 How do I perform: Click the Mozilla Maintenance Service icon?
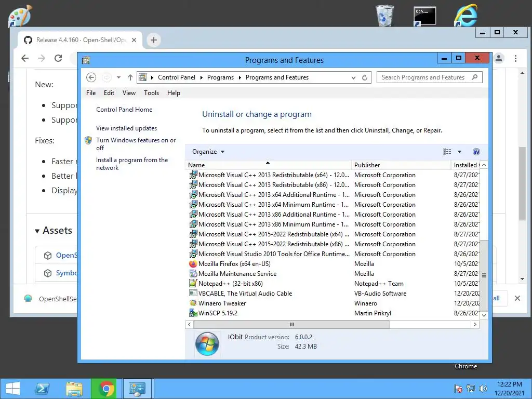coord(193,273)
